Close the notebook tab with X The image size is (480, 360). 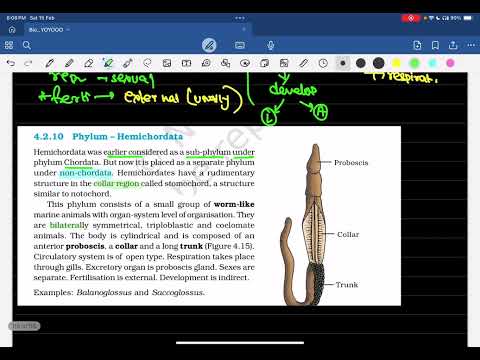click(x=244, y=29)
